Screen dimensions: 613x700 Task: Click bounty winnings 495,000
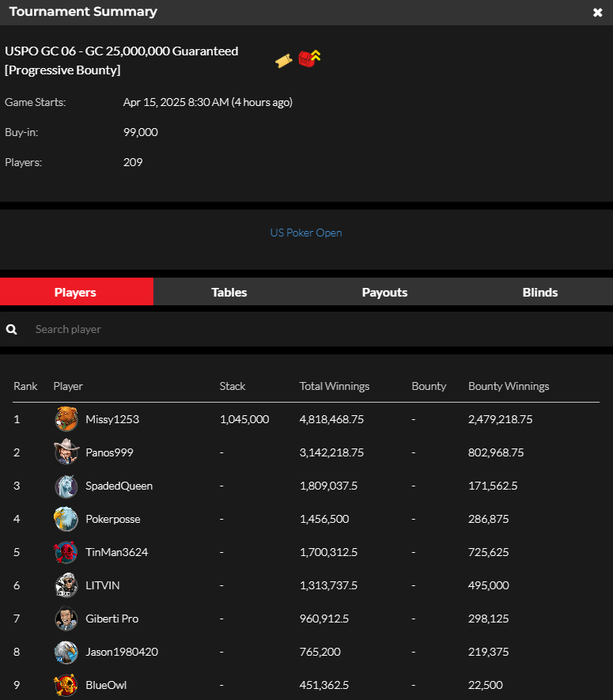coord(489,585)
